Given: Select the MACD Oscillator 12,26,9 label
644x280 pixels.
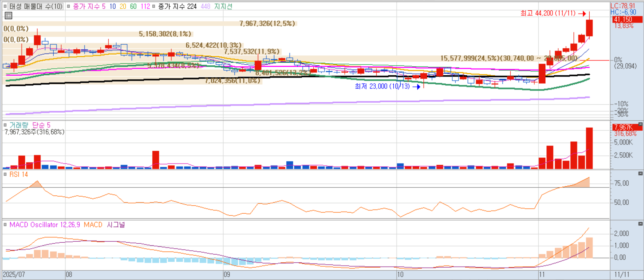Looking at the screenshot, I should point(45,225).
